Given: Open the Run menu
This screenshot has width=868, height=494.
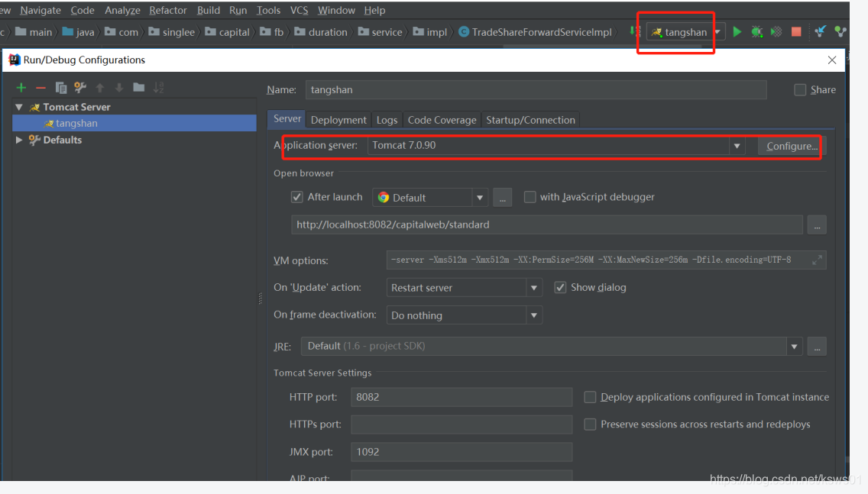Looking at the screenshot, I should tap(238, 10).
